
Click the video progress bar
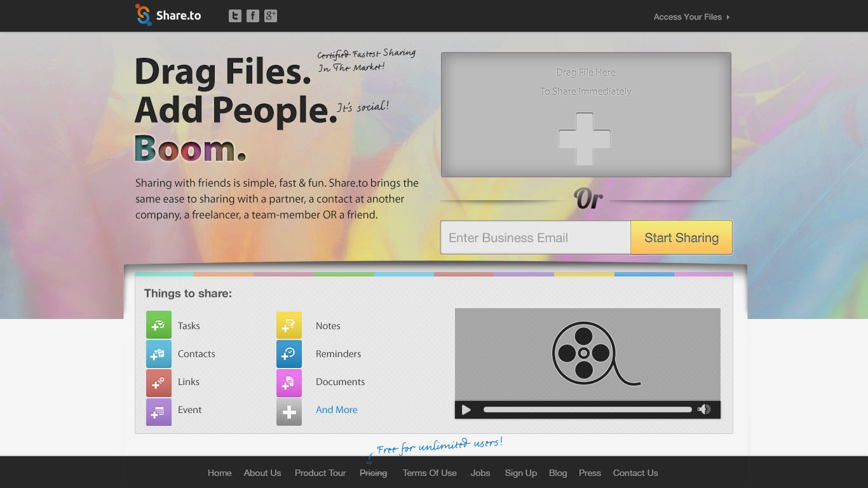587,409
